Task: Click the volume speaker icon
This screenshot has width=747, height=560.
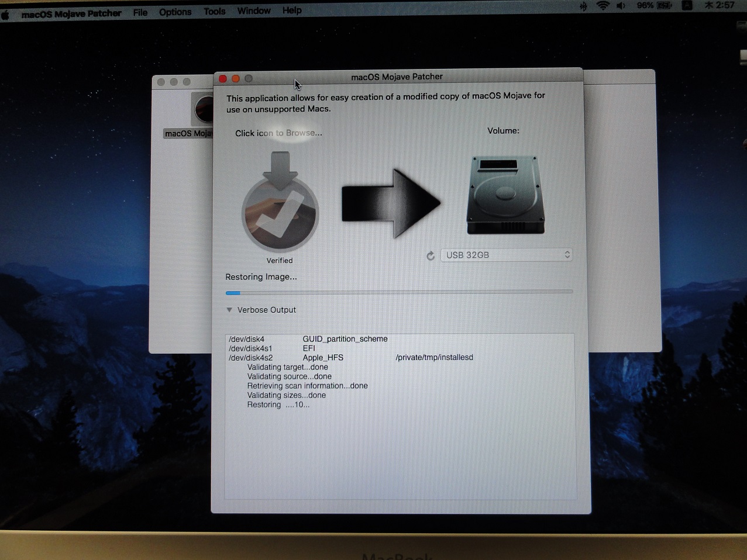Action: coord(621,6)
